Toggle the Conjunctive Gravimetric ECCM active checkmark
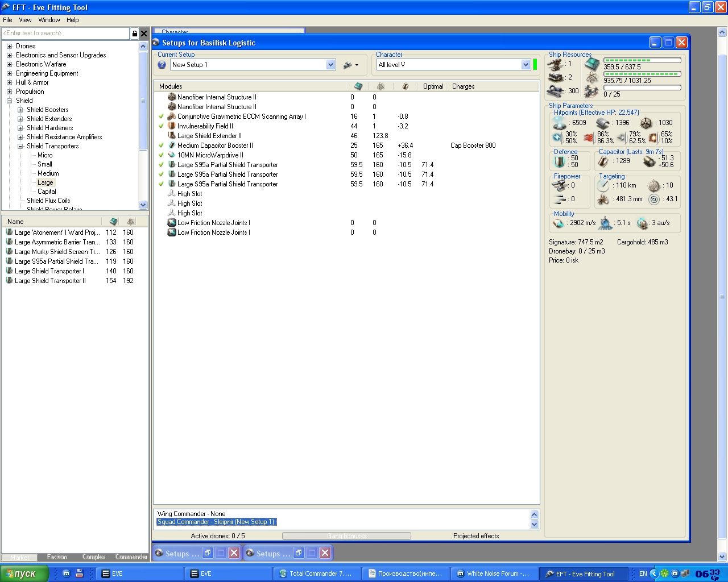 point(162,117)
